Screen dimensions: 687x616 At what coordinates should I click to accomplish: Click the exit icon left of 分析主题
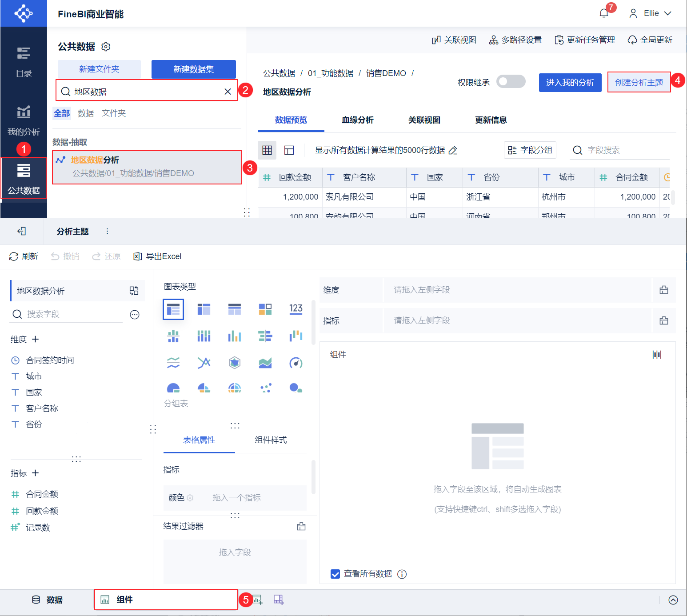pyautogui.click(x=21, y=231)
